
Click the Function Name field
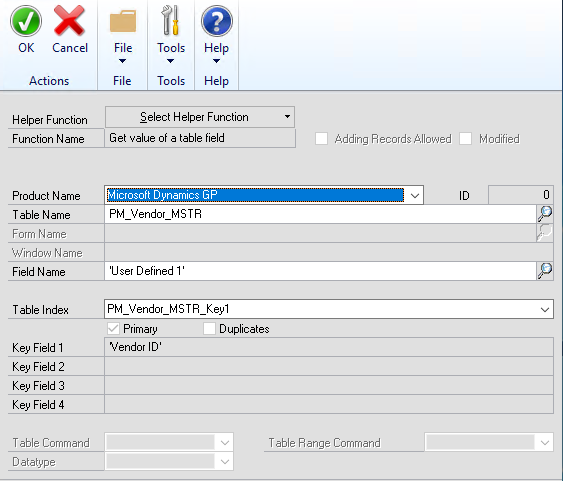coord(200,138)
